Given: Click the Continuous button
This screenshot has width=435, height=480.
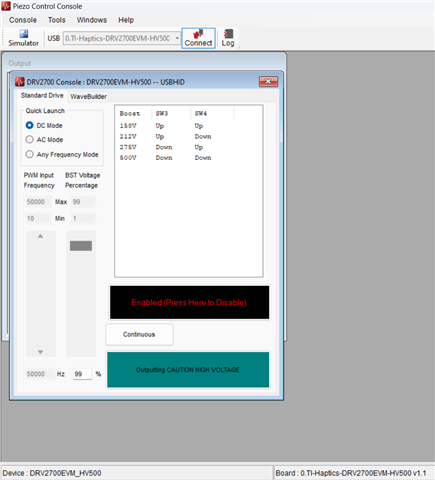Looking at the screenshot, I should coord(139,334).
